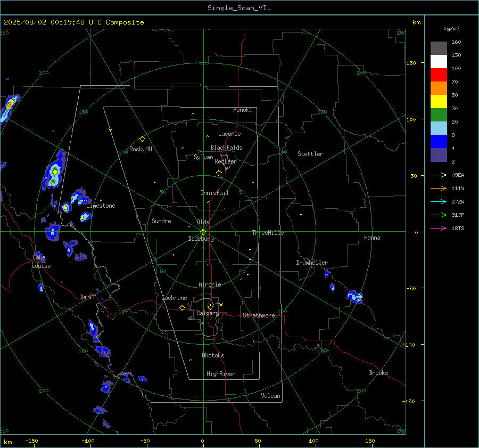
Task: Click the blue 4-8 legend swatch
Action: point(439,141)
